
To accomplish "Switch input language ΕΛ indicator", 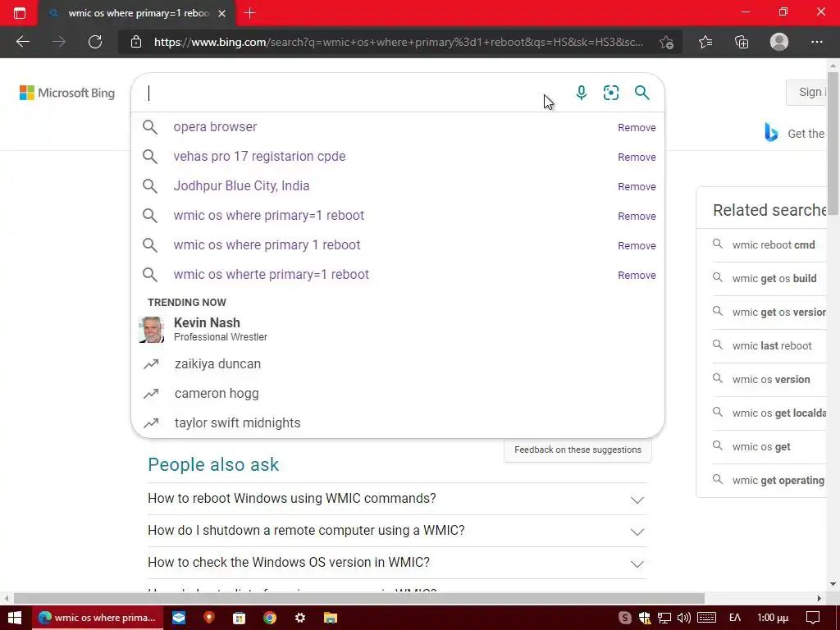I will [x=734, y=618].
